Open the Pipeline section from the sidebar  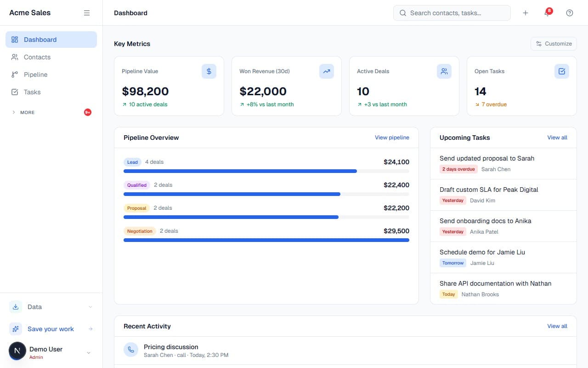(35, 75)
